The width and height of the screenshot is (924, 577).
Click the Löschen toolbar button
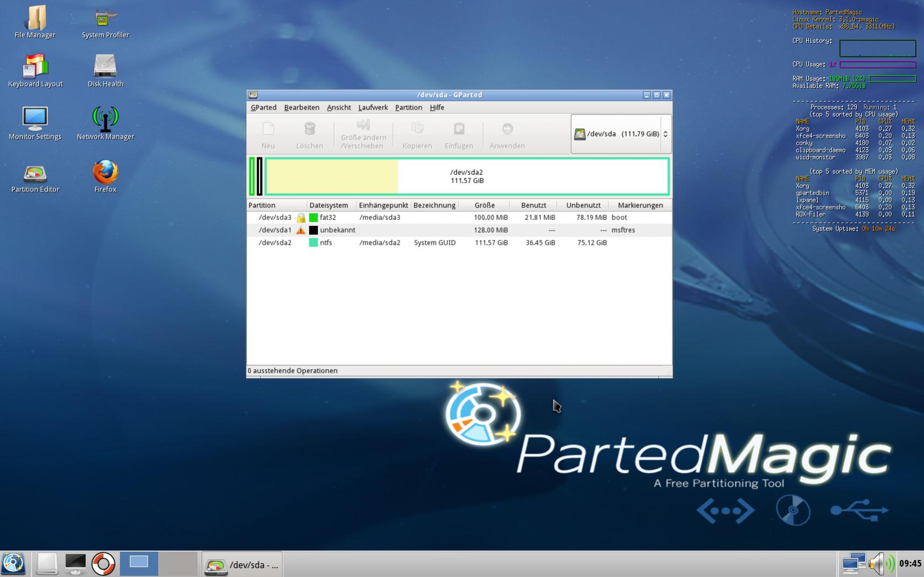(x=309, y=134)
